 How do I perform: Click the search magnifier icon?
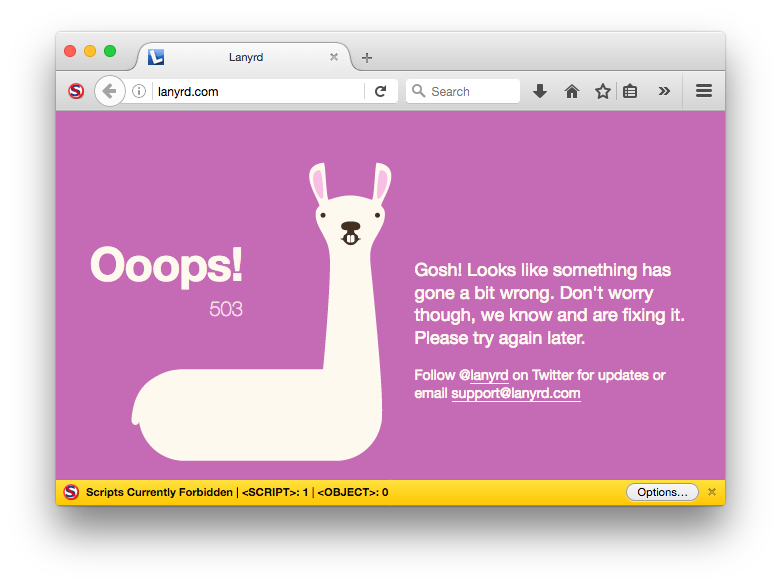(x=418, y=91)
